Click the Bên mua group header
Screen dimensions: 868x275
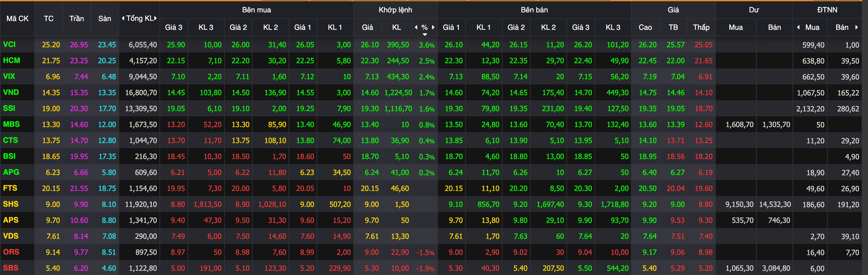pos(257,10)
